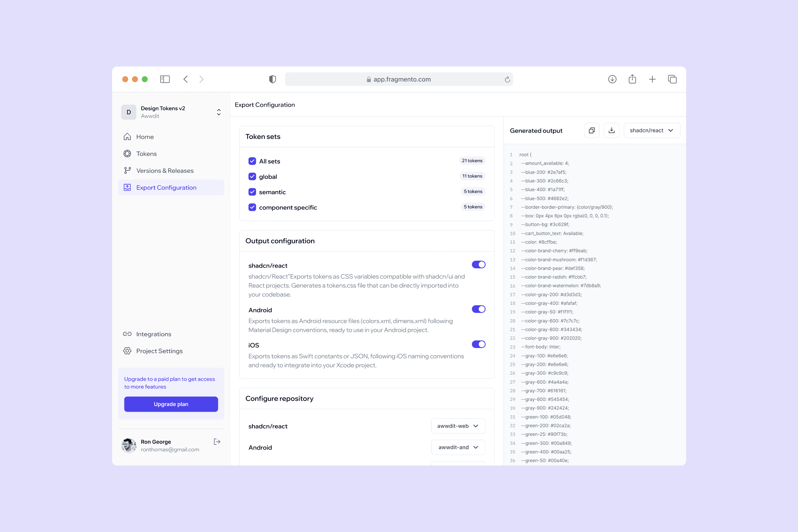Open Project Settings in sidebar

[x=160, y=351]
